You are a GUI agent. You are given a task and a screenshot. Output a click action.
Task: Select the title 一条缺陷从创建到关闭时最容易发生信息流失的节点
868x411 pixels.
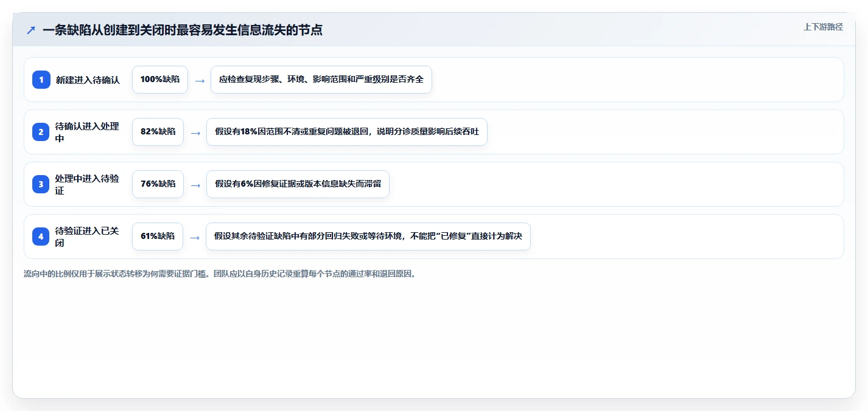coord(183,30)
